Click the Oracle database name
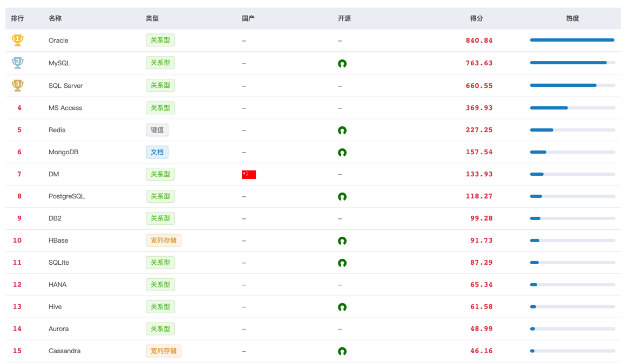This screenshot has width=629, height=364. (58, 40)
